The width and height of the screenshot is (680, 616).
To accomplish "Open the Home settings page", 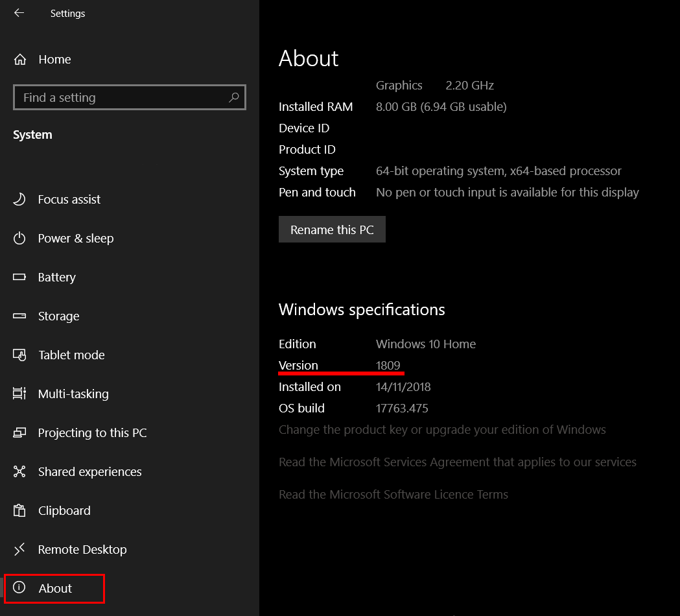I will click(x=54, y=60).
